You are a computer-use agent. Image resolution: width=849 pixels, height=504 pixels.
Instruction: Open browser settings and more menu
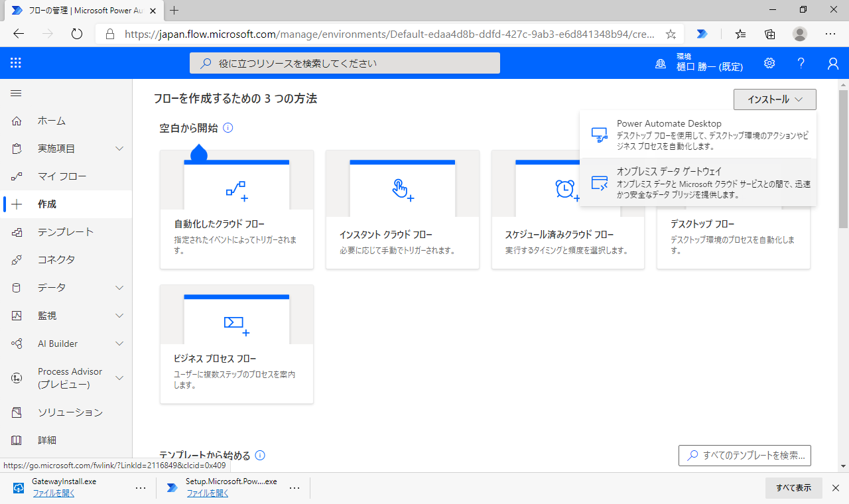pyautogui.click(x=830, y=34)
